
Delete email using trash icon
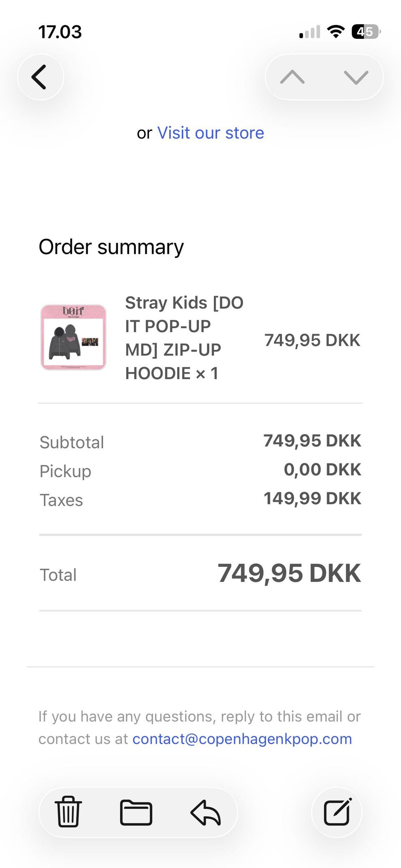coord(69,812)
